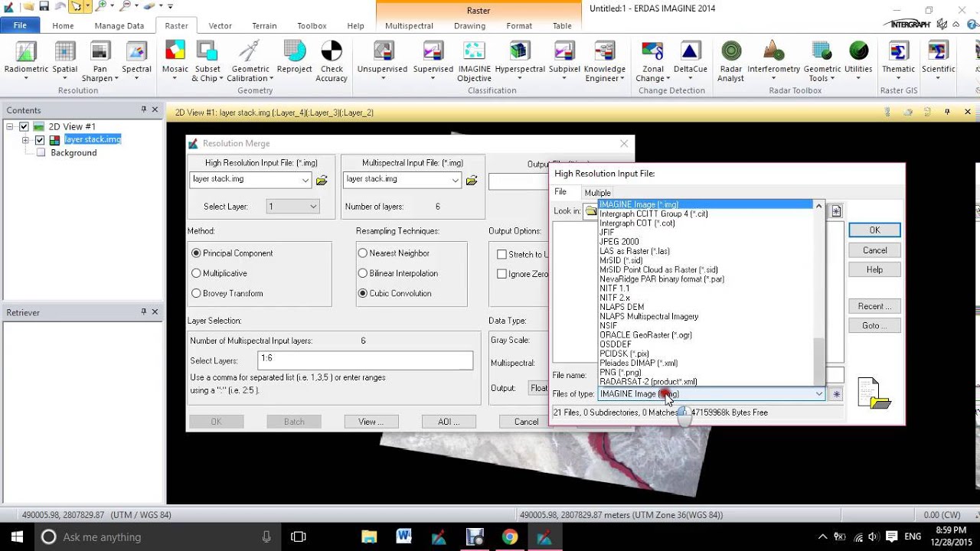Choose MrSID (*.sid) file type
Screen dimensions: 980x551
(621, 260)
